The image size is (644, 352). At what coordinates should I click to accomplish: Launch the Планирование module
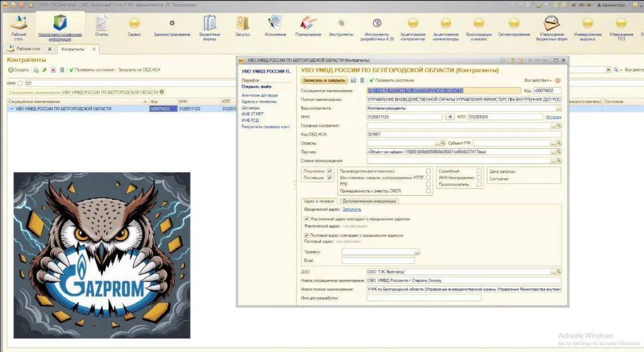click(308, 26)
